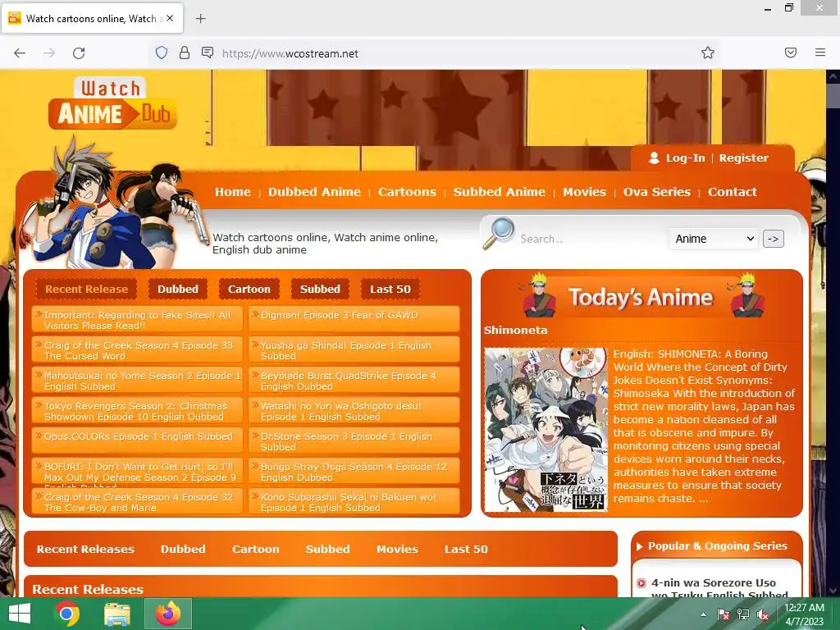Open Yuusha ga Shinda! Episode 1 link
The width and height of the screenshot is (840, 630).
354,350
